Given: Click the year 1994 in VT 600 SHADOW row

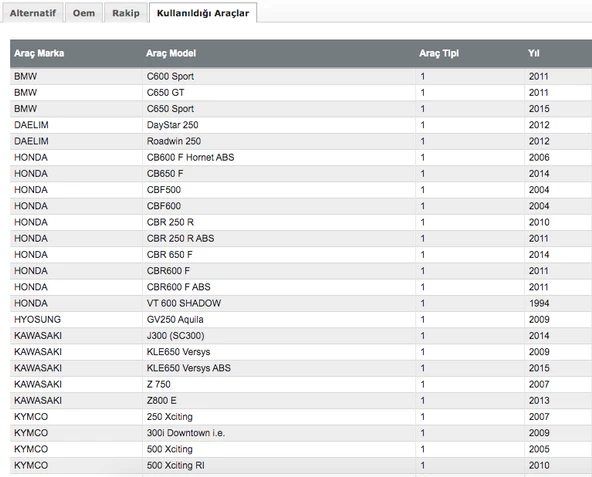Looking at the screenshot, I should (539, 304).
